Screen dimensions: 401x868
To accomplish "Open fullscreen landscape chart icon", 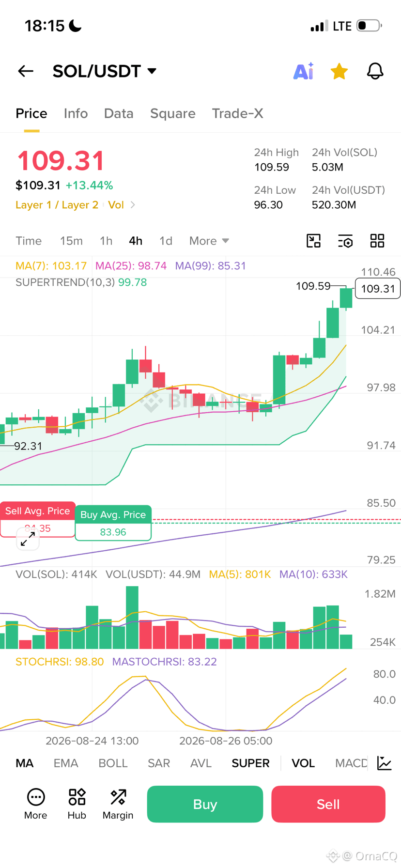I will [314, 241].
